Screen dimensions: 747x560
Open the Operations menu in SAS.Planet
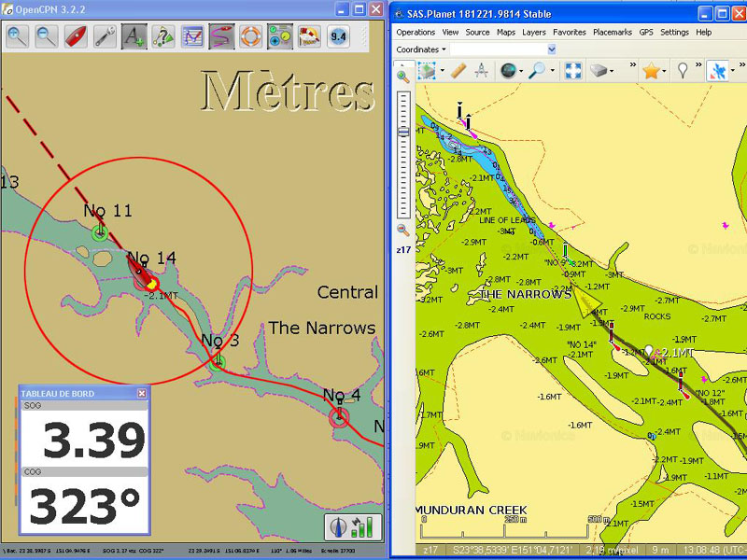click(x=416, y=33)
